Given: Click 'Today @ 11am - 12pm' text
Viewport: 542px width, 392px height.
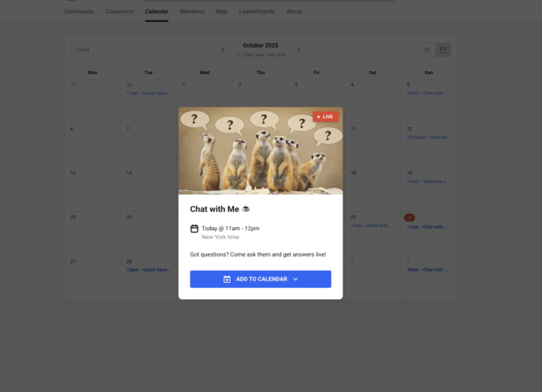Looking at the screenshot, I should click(230, 228).
